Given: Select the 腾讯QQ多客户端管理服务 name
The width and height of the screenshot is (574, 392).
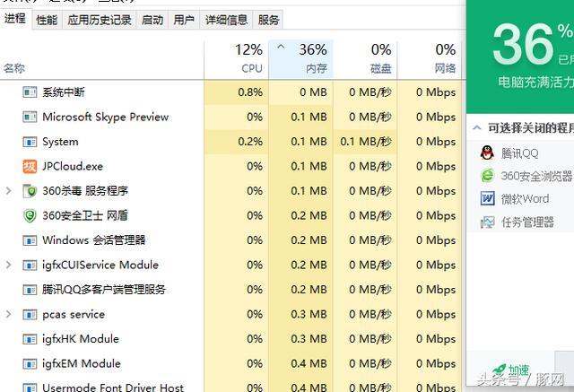Looking at the screenshot, I should (x=104, y=290).
